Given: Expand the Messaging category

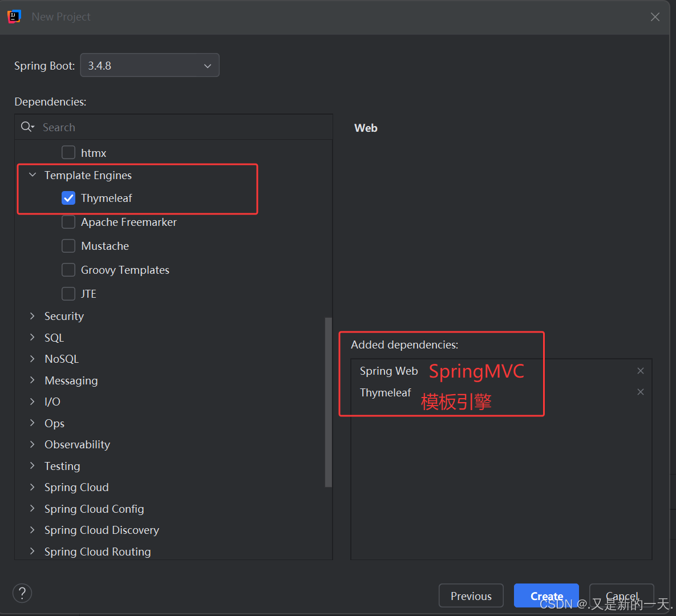Looking at the screenshot, I should pos(33,380).
